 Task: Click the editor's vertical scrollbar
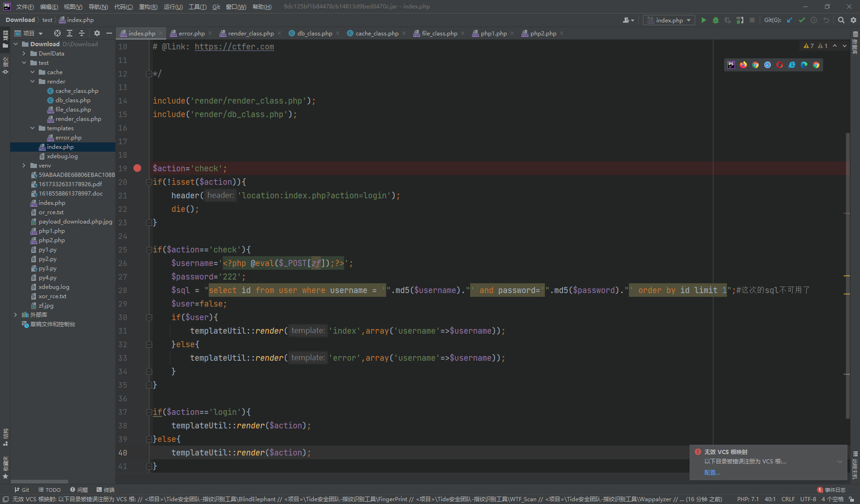coord(848,275)
